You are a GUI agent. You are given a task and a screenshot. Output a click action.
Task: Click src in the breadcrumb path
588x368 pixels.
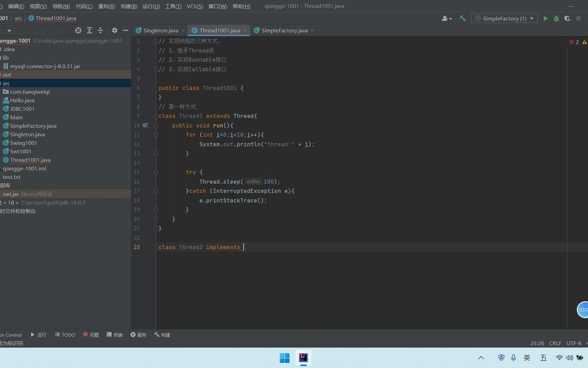click(x=18, y=18)
